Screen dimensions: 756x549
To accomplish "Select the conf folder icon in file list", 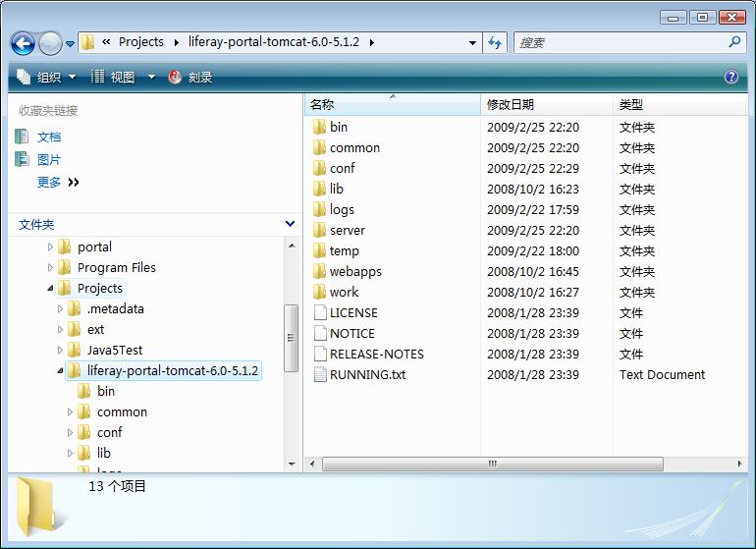I will pyautogui.click(x=319, y=168).
